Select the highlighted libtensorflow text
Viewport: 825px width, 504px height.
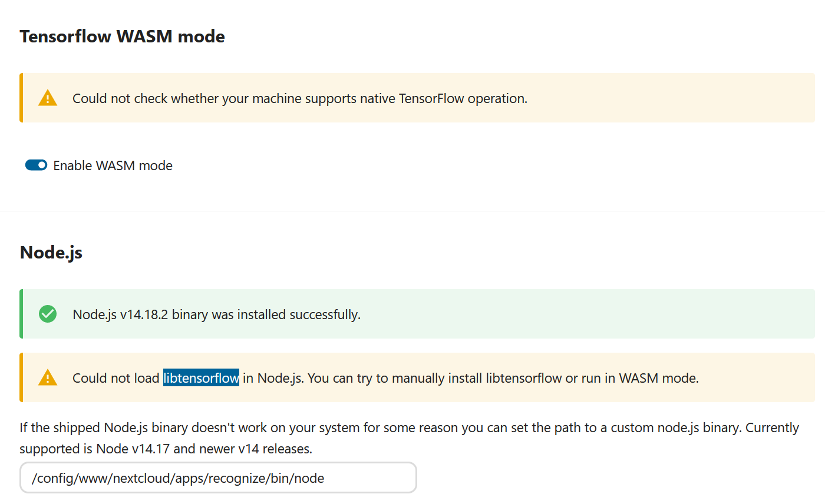(x=201, y=378)
